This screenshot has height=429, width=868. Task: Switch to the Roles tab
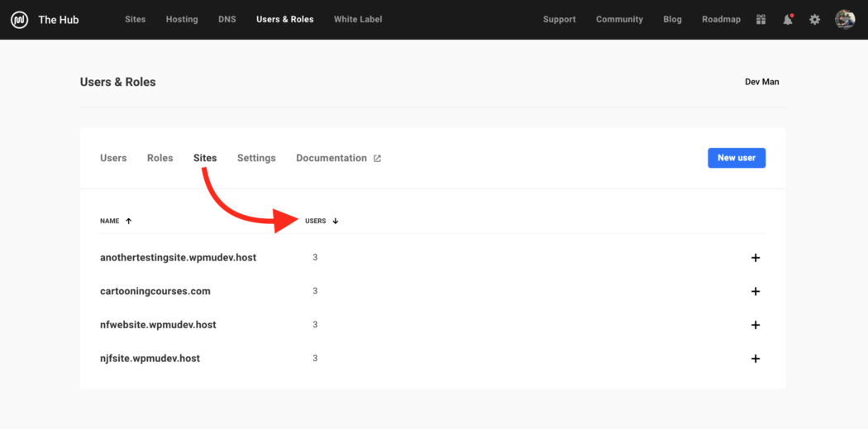160,158
